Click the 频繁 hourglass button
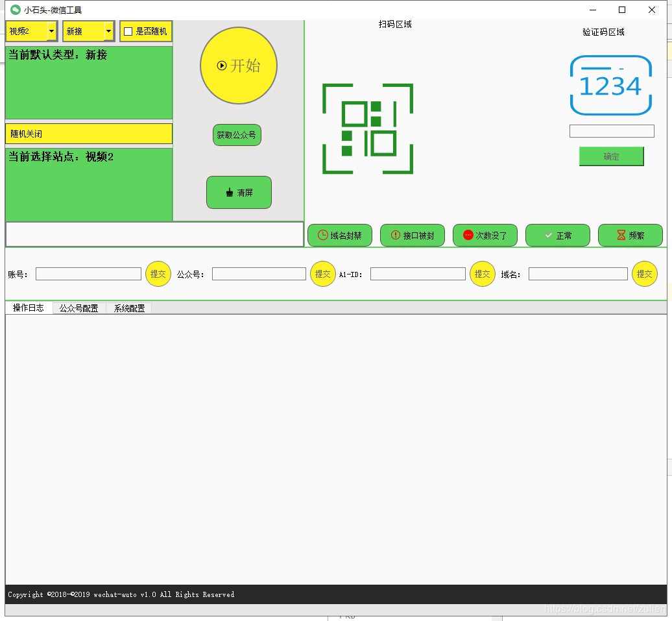 pyautogui.click(x=630, y=236)
